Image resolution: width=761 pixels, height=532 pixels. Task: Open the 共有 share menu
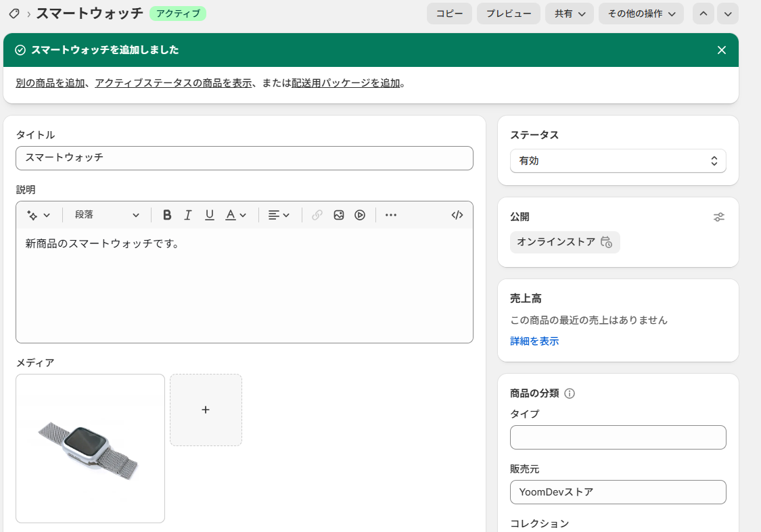pos(570,14)
